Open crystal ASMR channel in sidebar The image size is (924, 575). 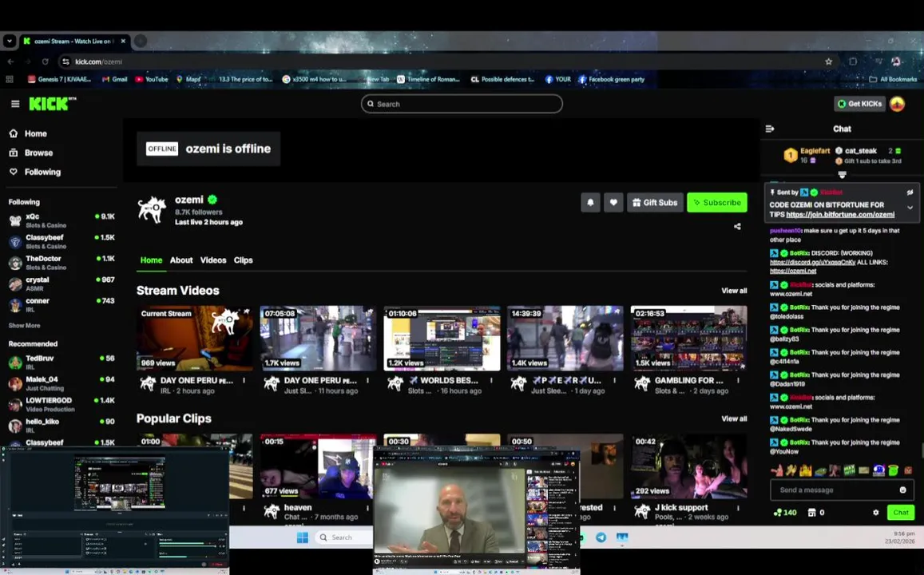coord(61,284)
